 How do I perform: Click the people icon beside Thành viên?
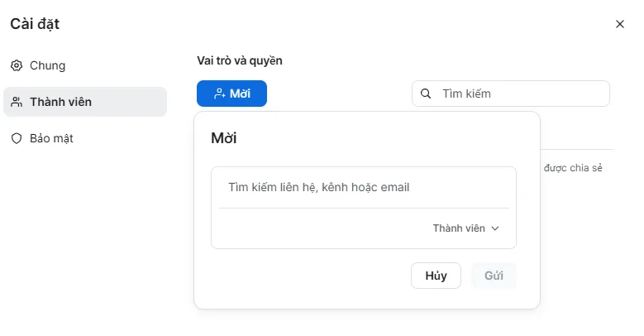pyautogui.click(x=17, y=102)
